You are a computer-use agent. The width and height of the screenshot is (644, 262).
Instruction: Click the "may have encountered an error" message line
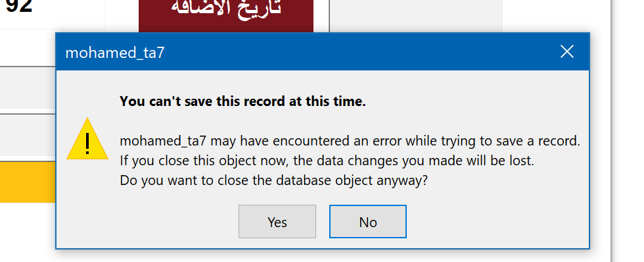[350, 141]
